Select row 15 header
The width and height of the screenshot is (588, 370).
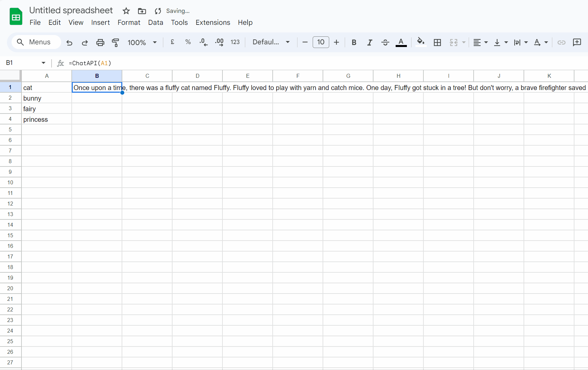click(10, 235)
